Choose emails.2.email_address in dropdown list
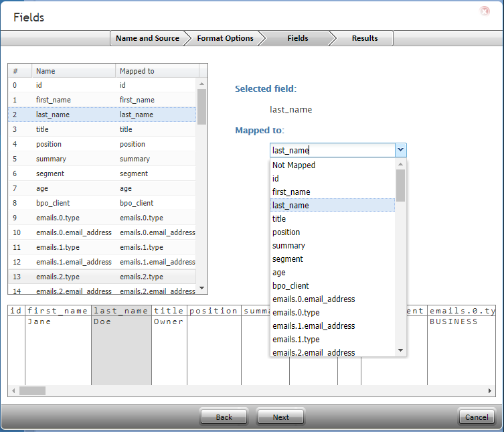 (x=333, y=352)
